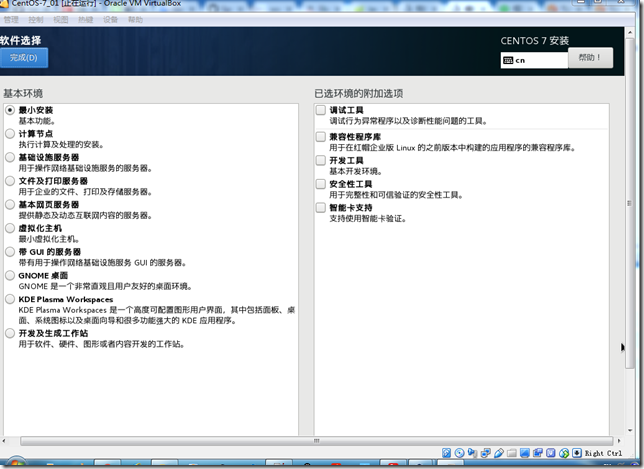644x469 pixels.
Task: Select the 最小安装 radio button
Action: [x=10, y=110]
